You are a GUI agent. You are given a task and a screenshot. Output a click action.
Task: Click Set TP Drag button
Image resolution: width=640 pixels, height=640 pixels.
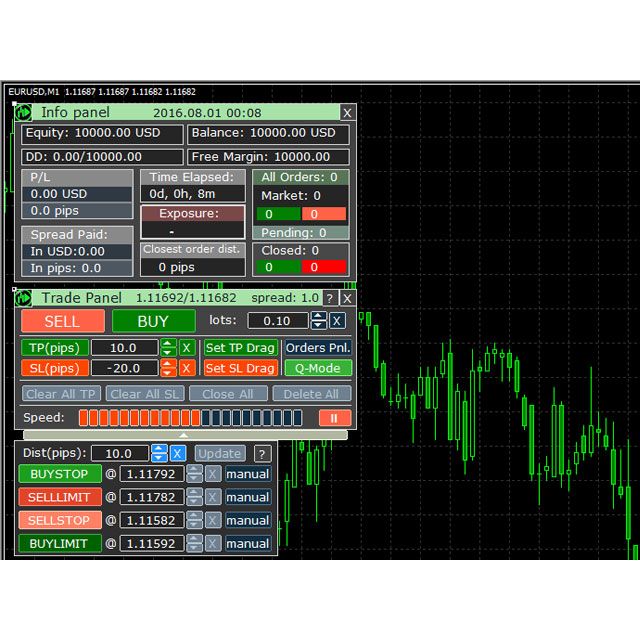(240, 348)
